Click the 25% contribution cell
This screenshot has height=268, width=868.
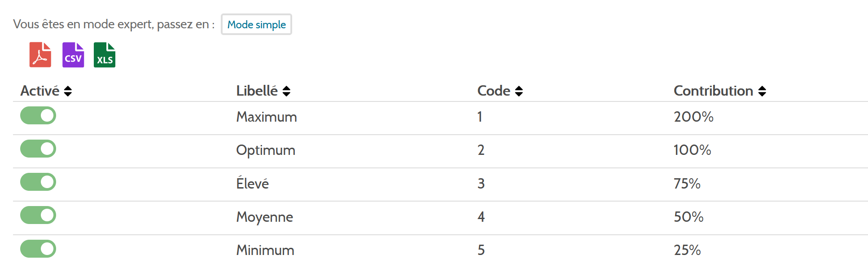687,250
